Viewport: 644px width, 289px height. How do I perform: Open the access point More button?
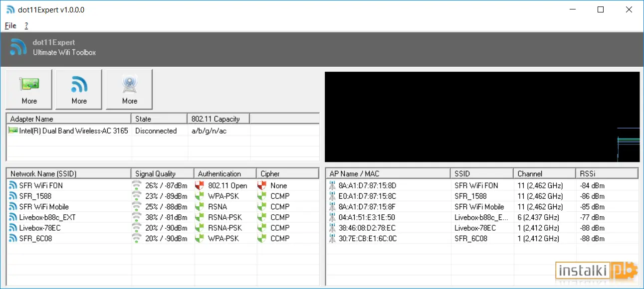[x=129, y=90]
